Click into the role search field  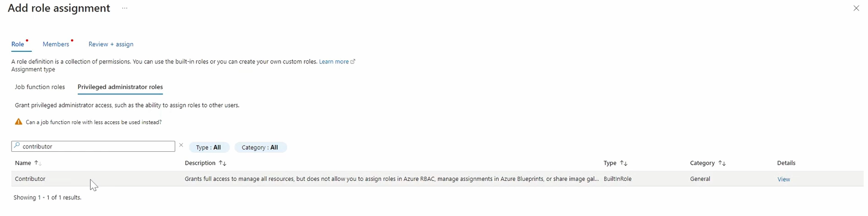point(95,147)
